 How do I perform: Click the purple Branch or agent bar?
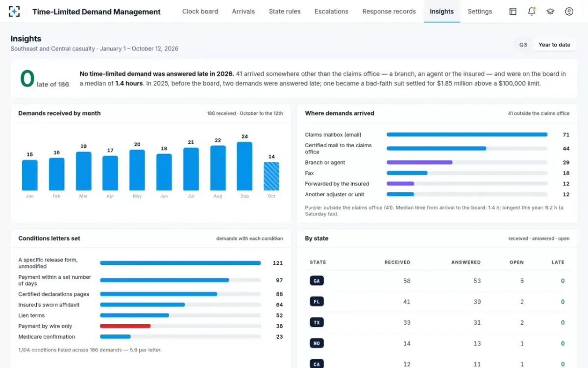click(x=419, y=162)
